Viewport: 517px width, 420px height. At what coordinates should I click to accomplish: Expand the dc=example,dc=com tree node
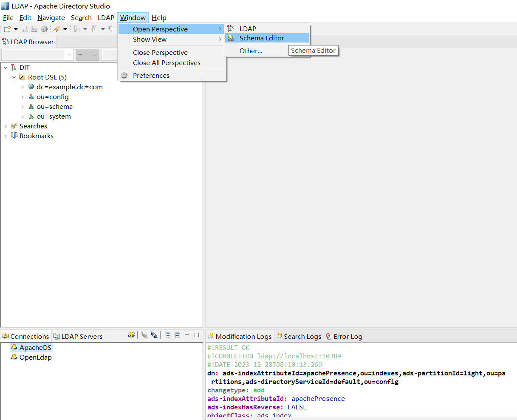click(23, 87)
